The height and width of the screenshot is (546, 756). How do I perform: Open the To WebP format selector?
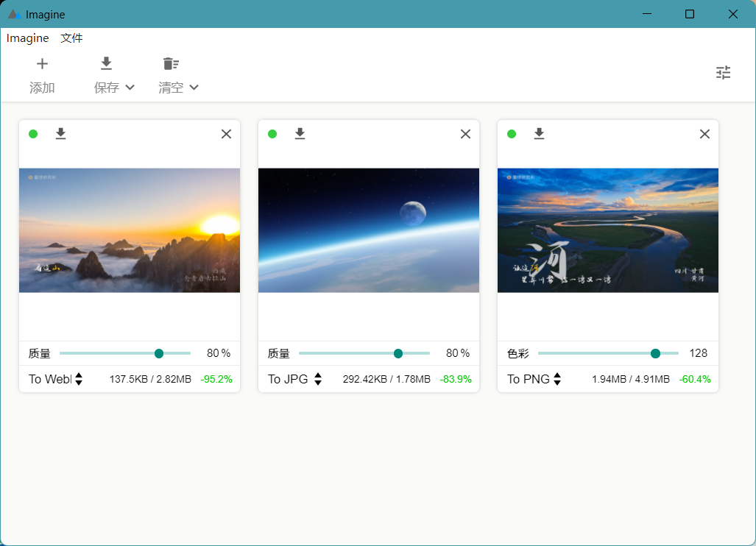[x=55, y=379]
